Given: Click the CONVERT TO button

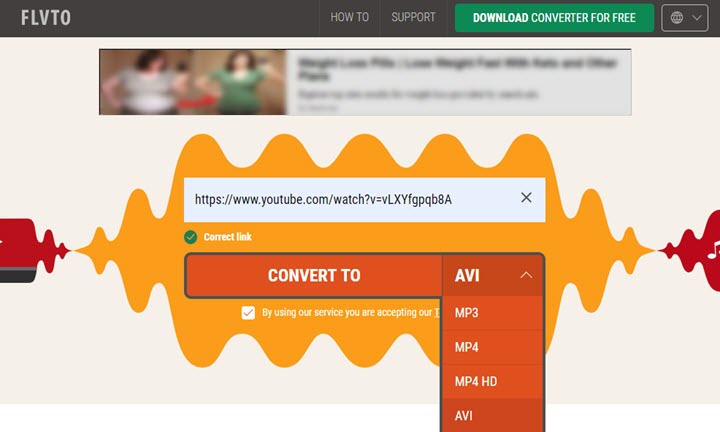Looking at the screenshot, I should pyautogui.click(x=314, y=275).
